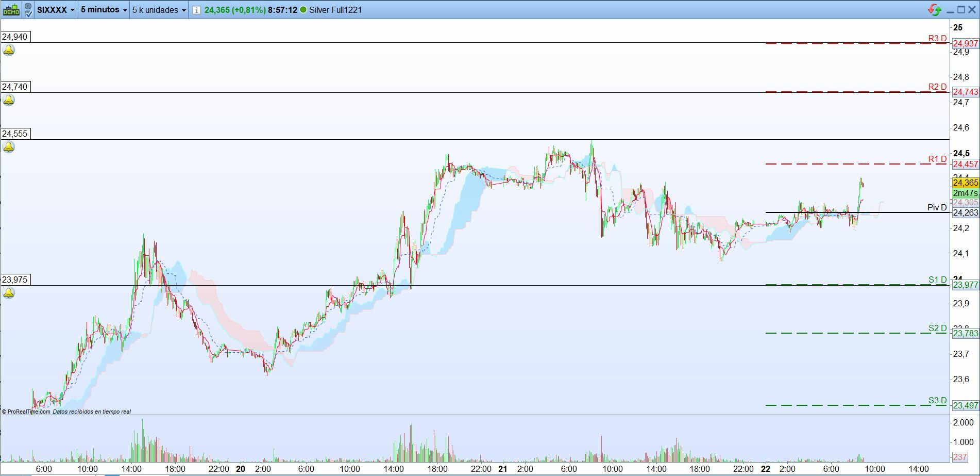
Task: Click the 1.000 volume axis label
Action: [x=963, y=442]
